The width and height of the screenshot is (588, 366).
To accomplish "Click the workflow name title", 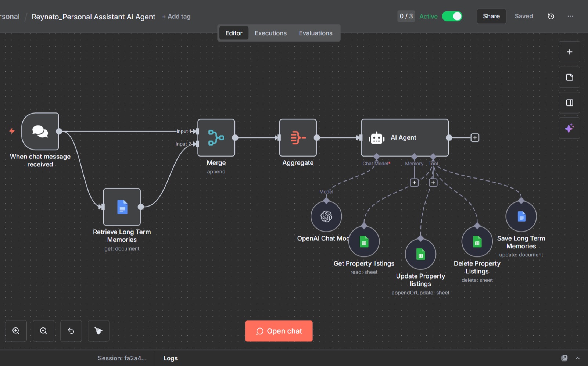I will [x=93, y=17].
